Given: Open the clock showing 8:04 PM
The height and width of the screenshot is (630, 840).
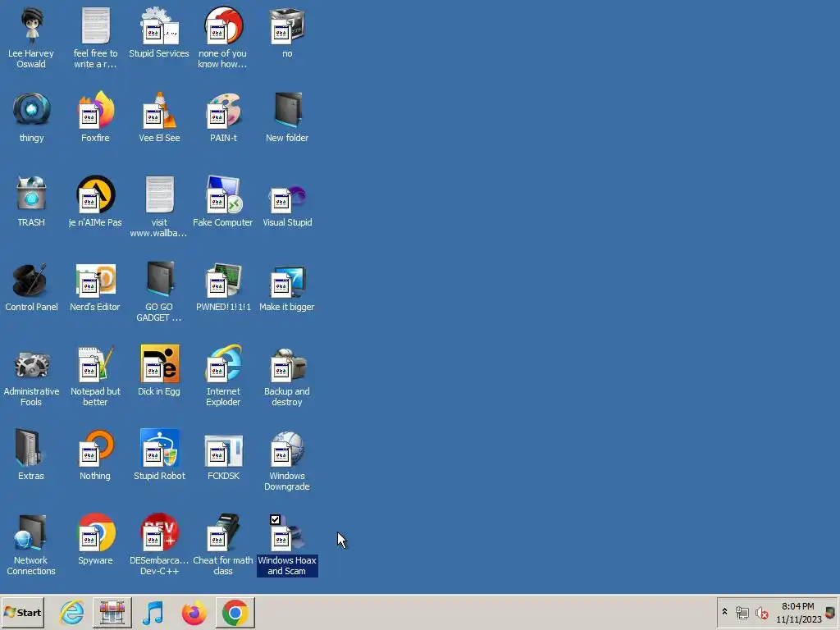Looking at the screenshot, I should point(798,612).
